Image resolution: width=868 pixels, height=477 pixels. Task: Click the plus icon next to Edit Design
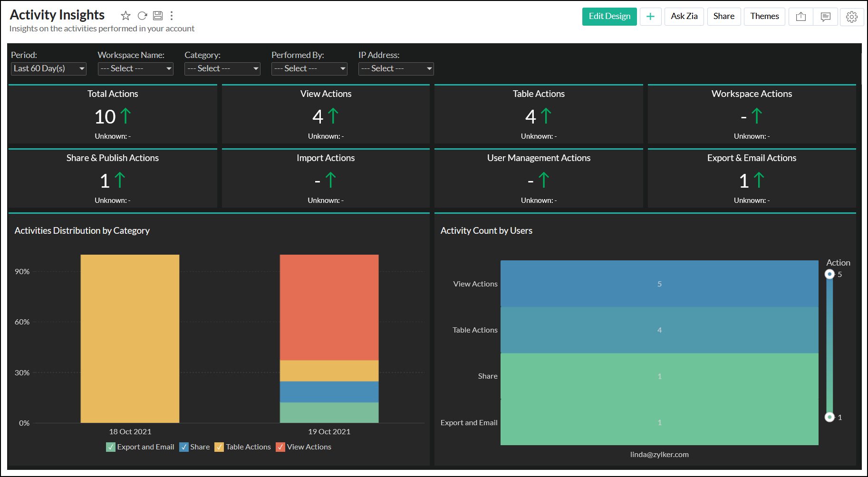coord(650,17)
